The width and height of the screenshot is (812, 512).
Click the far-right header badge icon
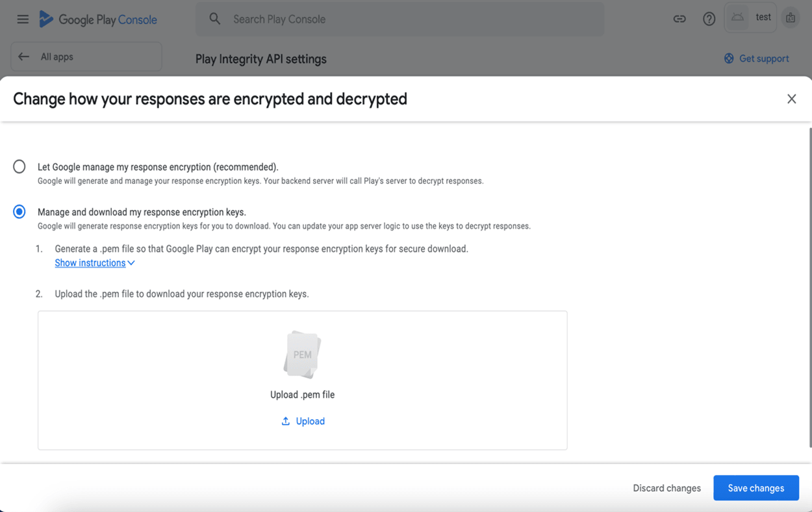(791, 18)
